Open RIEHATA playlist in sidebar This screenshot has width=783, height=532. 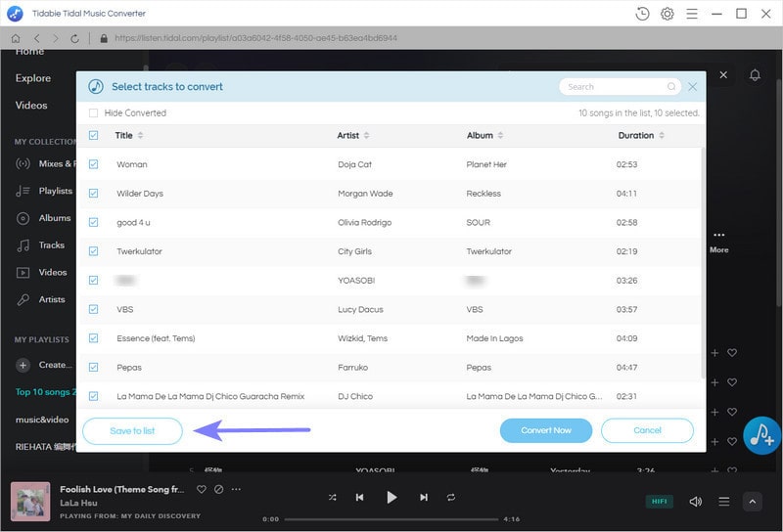(46, 447)
